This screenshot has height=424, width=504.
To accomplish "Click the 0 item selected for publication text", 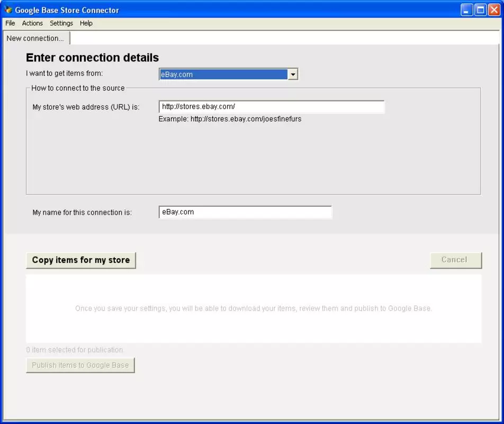I will coord(75,350).
